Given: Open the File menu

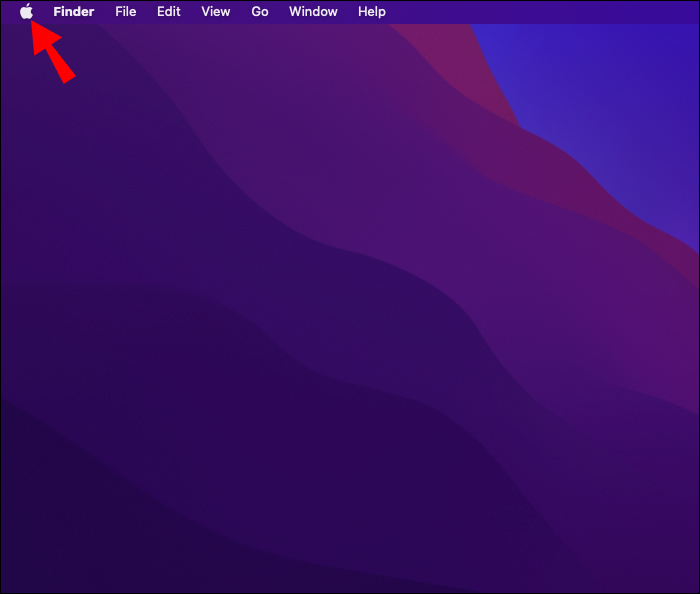Looking at the screenshot, I should (x=125, y=12).
